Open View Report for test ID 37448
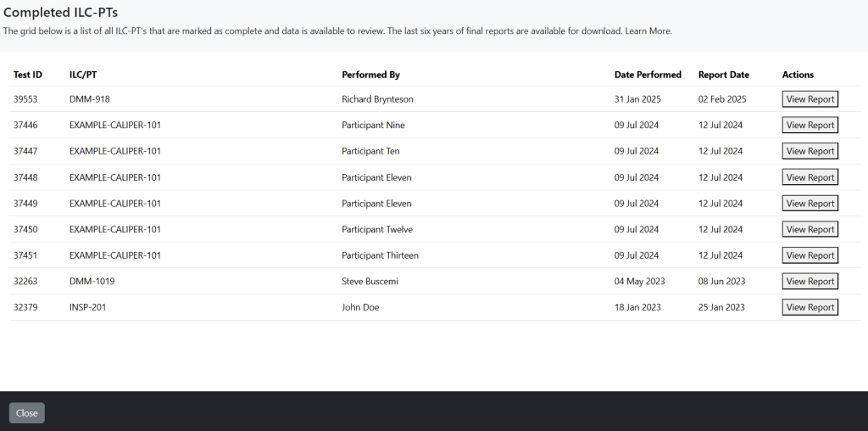This screenshot has width=868, height=431. click(810, 177)
